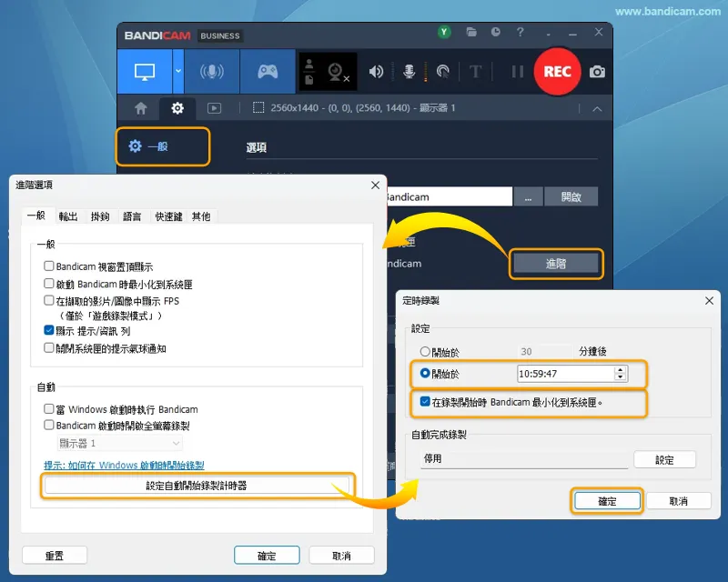Switch to 一般 tab in 進階選項

click(36, 216)
